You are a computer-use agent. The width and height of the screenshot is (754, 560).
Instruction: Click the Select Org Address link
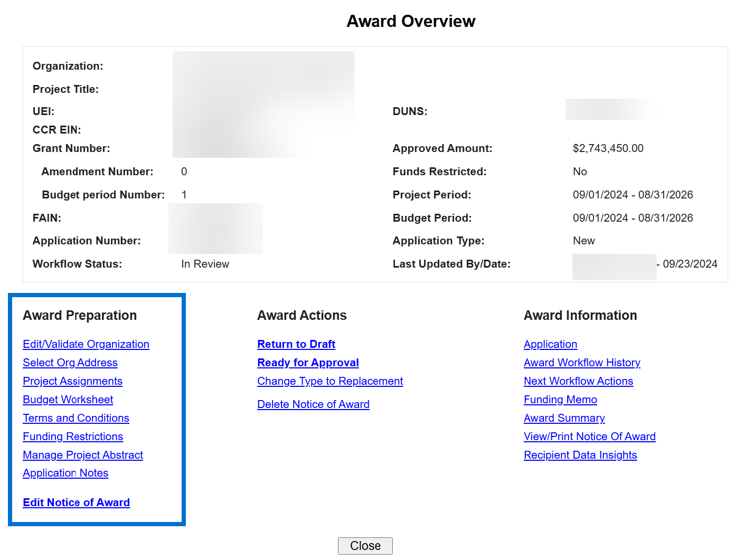(70, 363)
